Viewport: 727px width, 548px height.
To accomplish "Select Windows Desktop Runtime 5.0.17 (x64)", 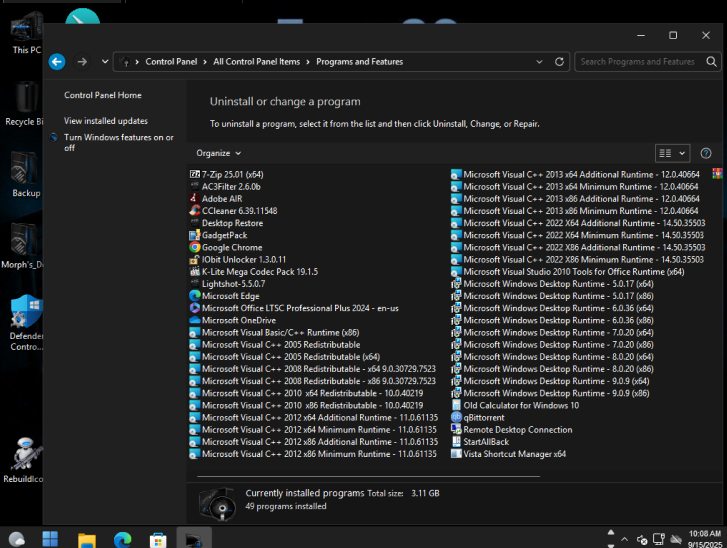I will coord(552,284).
